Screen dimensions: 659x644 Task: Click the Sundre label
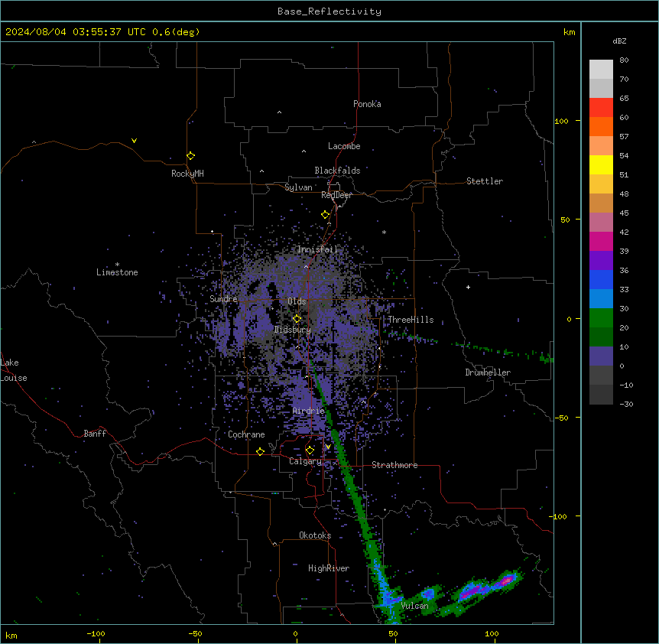click(223, 299)
